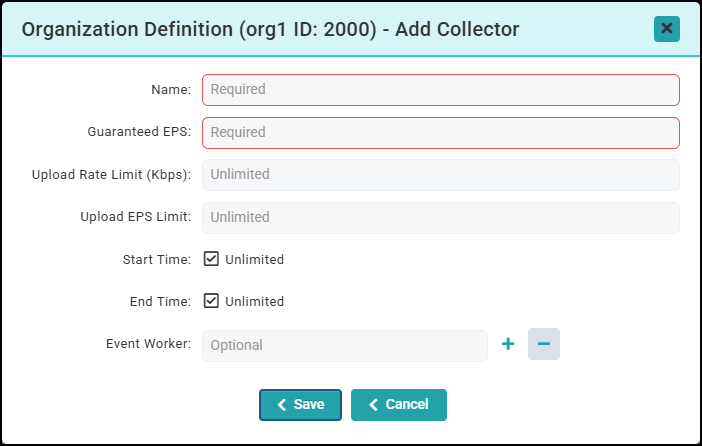The width and height of the screenshot is (702, 446).
Task: Click the "Event Worker:" label
Action: (x=148, y=344)
